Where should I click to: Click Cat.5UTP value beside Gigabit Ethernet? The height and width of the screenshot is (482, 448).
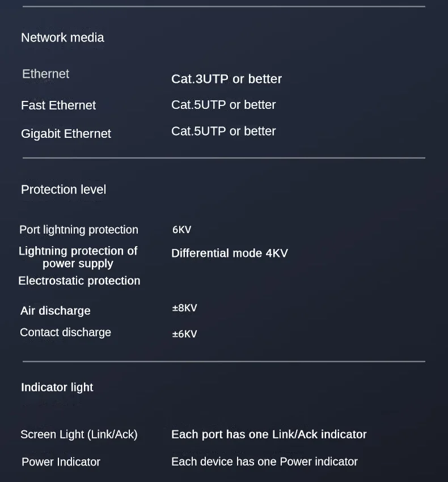223,132
